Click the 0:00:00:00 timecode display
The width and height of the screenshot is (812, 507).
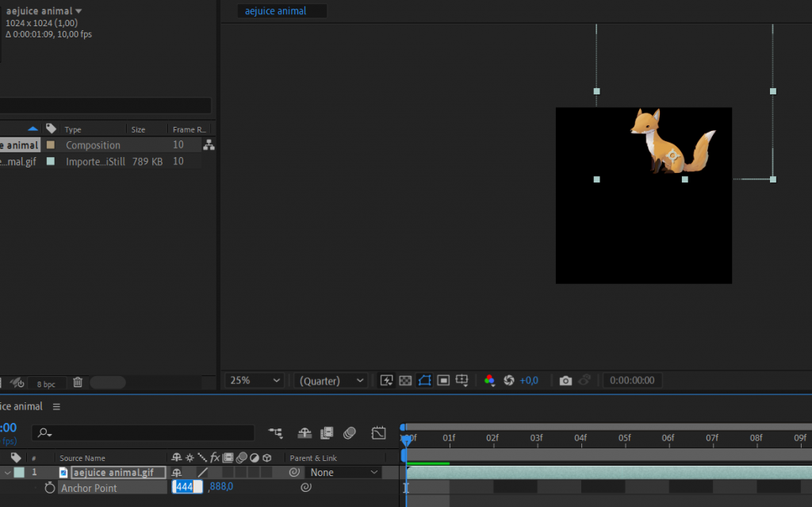(632, 380)
